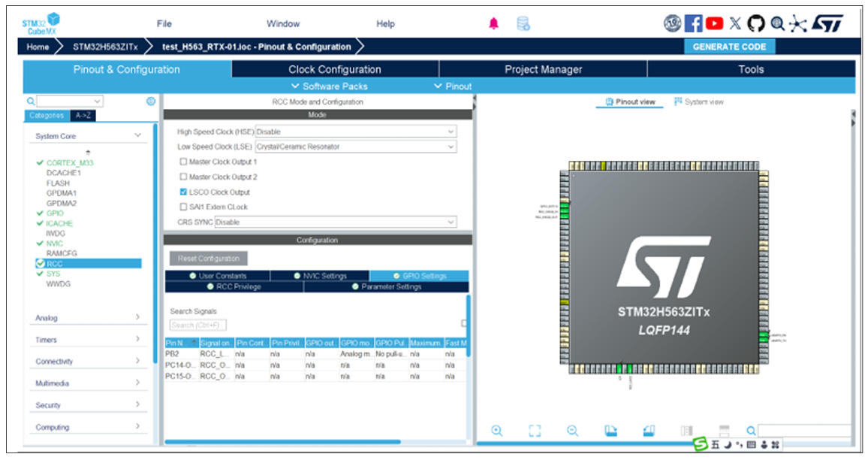This screenshot has height=460, width=868.
Task: Click the magnifier icon beside category search
Action: click(31, 101)
